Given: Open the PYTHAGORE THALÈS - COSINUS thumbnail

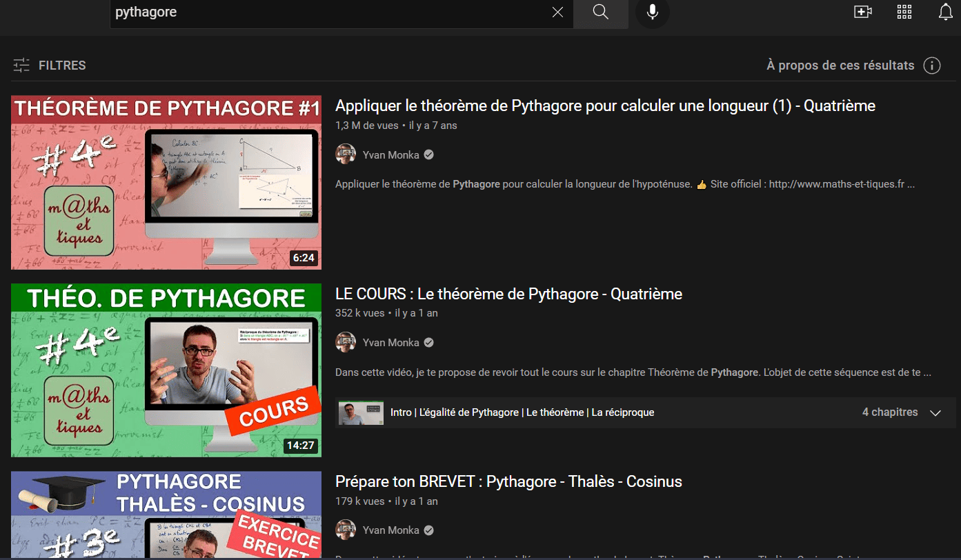Looking at the screenshot, I should (166, 515).
